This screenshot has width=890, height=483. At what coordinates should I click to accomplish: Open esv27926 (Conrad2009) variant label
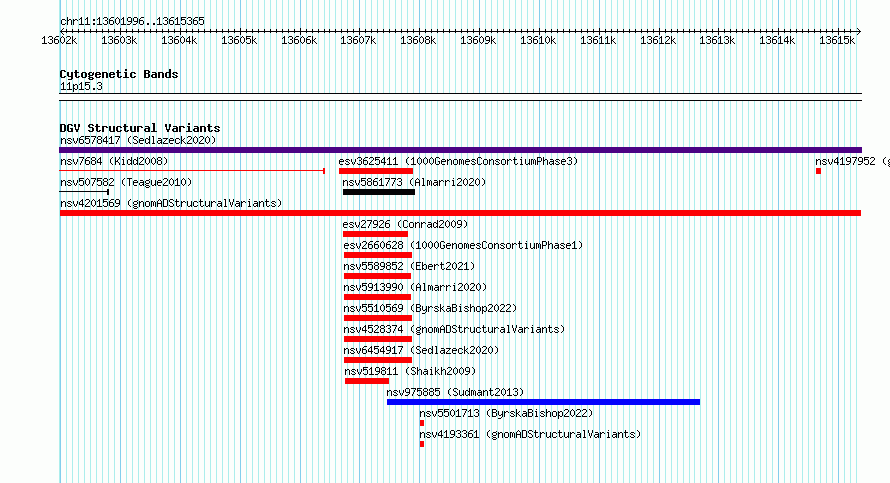click(x=405, y=224)
